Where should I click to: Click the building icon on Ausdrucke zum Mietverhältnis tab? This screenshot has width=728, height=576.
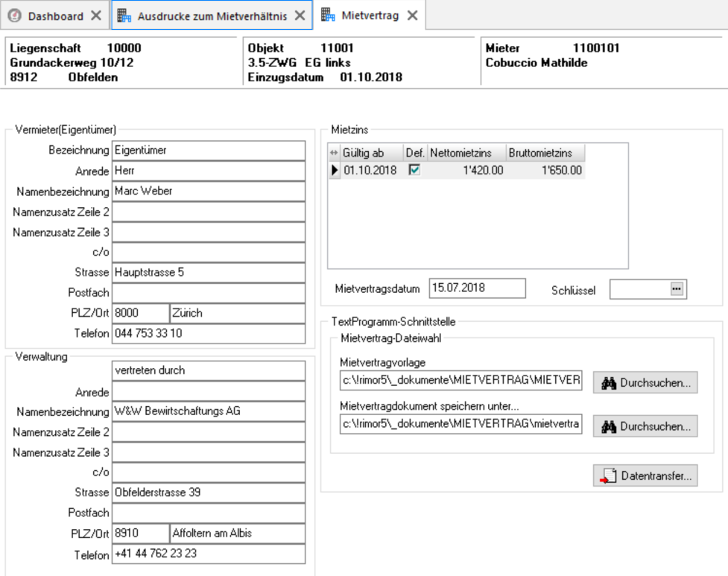[124, 16]
